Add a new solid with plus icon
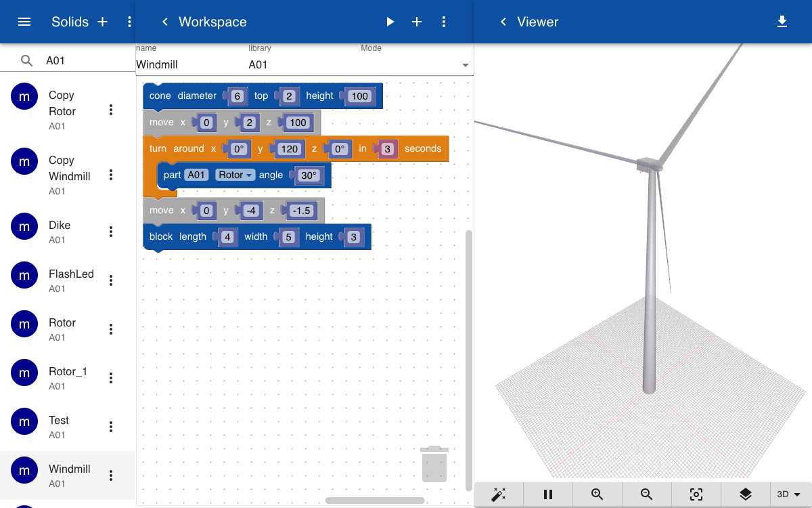 point(103,22)
